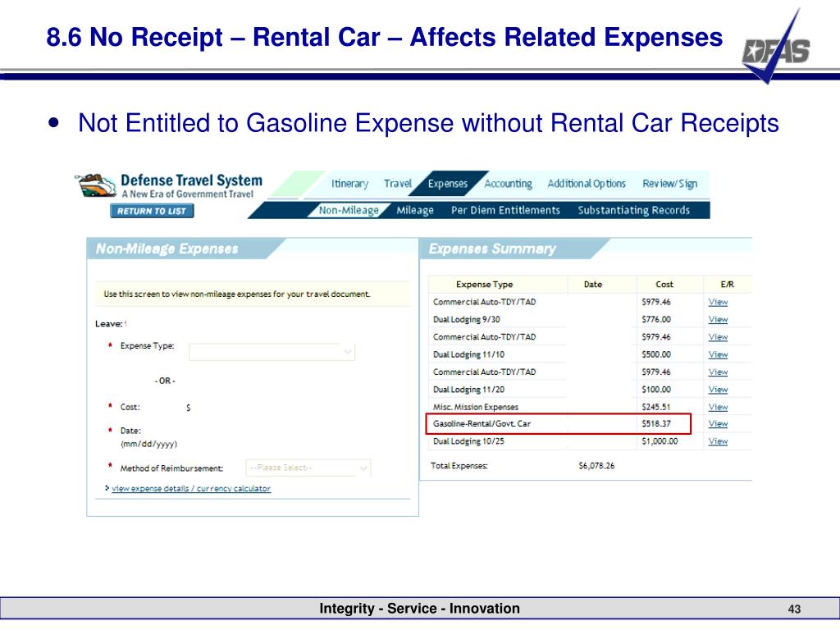Open the Per Diem Entitlements sub-tab
840x630 pixels.
tap(505, 211)
